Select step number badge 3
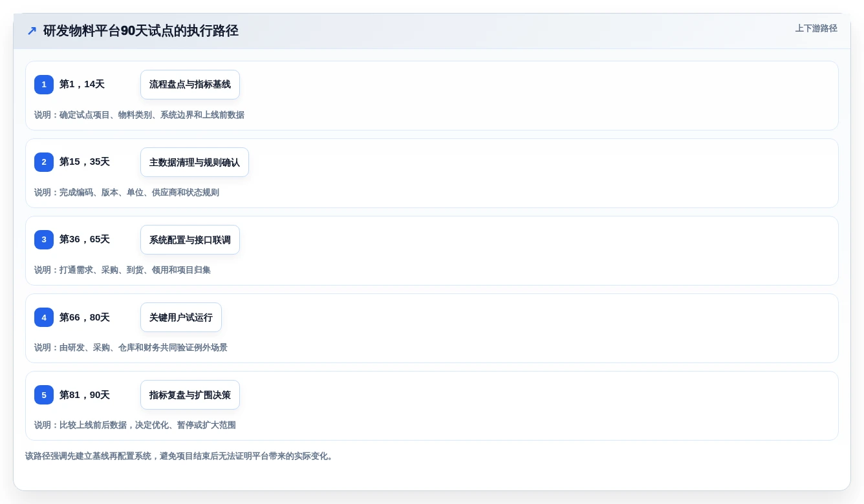This screenshot has height=504, width=864. point(44,240)
